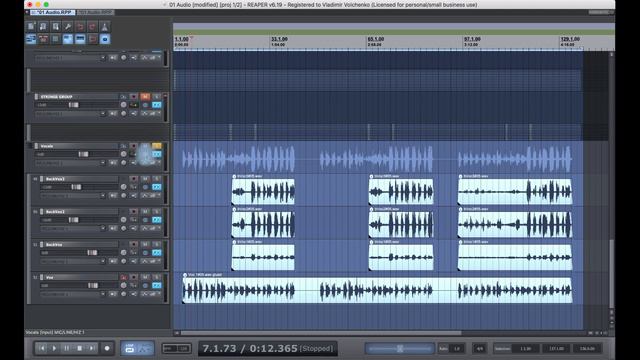
Task: Click the 33.1.00 ruler marker
Action: [279, 39]
